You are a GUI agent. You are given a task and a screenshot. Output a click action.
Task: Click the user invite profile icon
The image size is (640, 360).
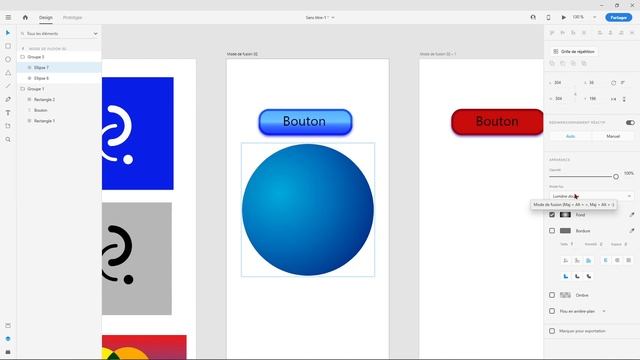tap(533, 18)
